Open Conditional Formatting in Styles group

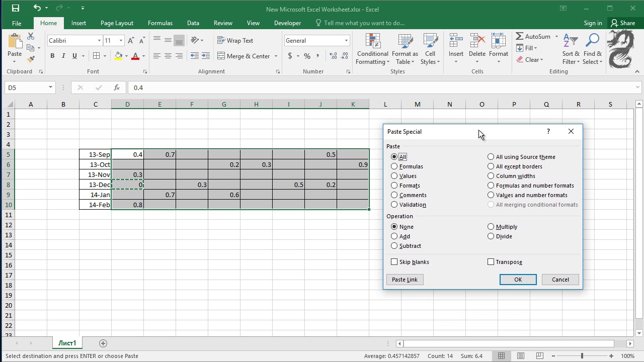372,49
